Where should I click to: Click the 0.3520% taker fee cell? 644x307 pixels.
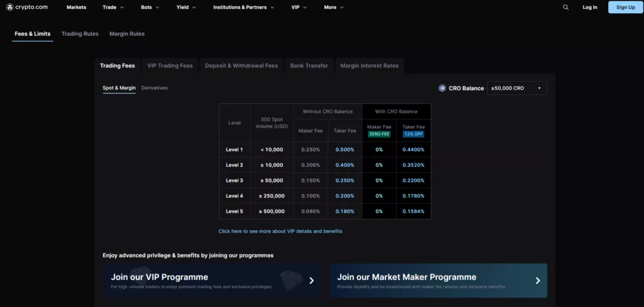414,165
